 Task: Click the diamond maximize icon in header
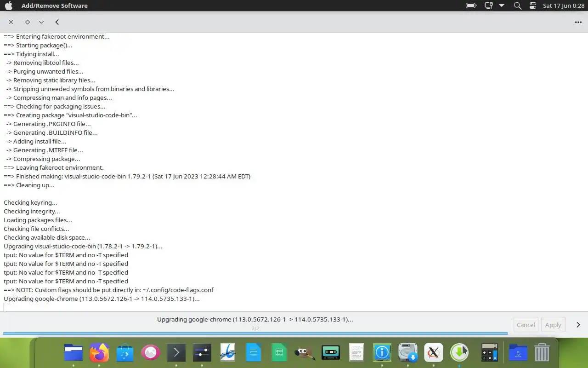pyautogui.click(x=27, y=22)
